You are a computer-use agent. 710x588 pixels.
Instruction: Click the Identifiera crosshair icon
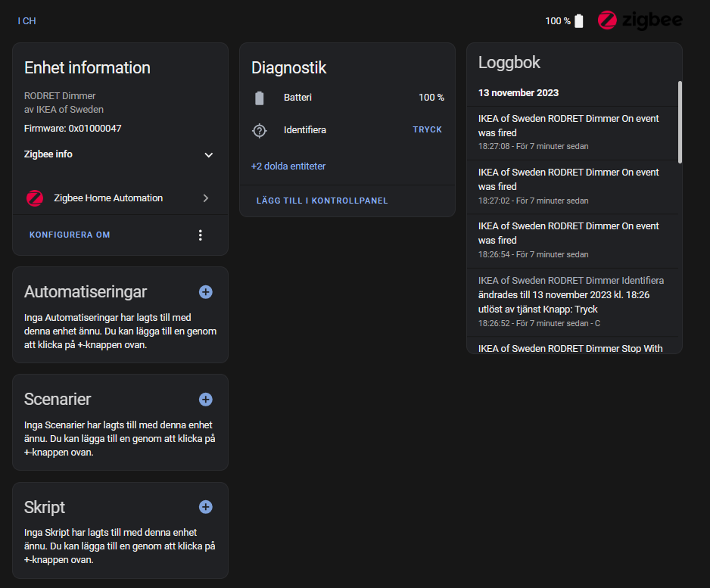[260, 130]
